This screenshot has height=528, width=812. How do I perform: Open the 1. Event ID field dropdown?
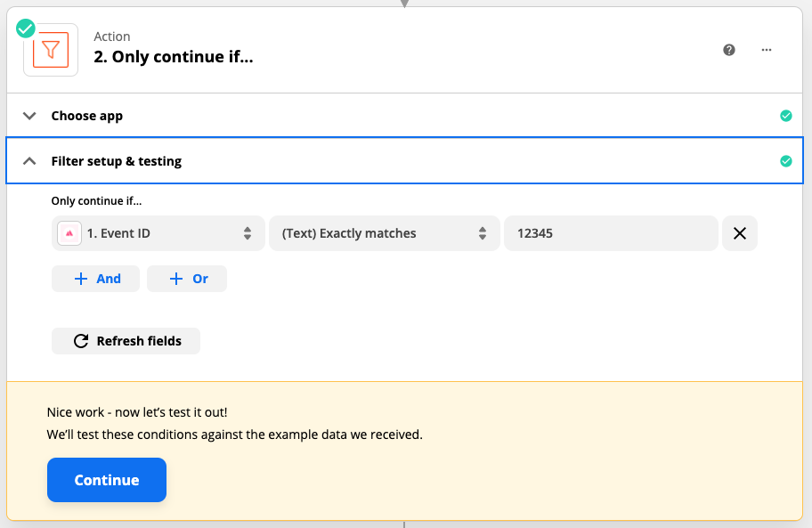point(158,233)
